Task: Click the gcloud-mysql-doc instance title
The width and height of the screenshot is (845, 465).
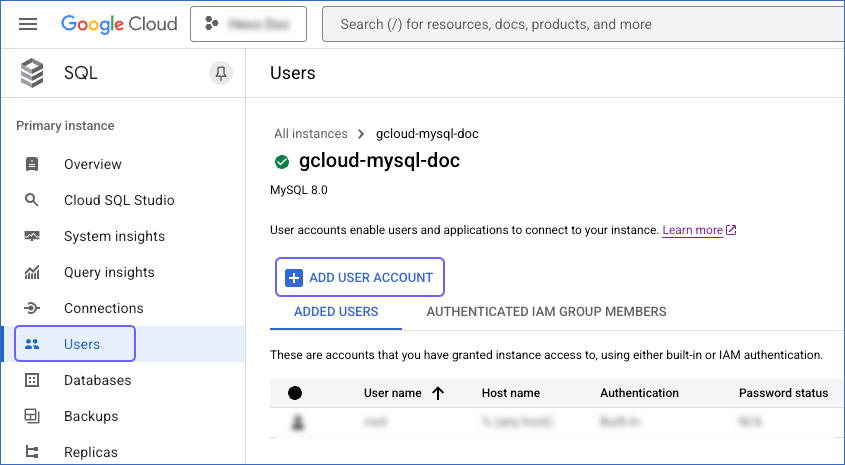Action: [379, 161]
